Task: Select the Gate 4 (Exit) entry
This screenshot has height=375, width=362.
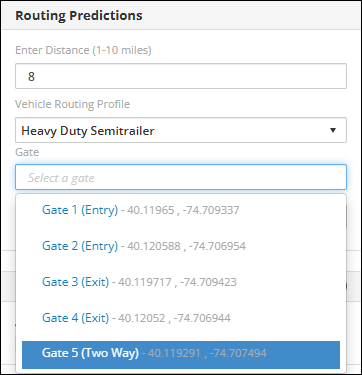Action: click(181, 318)
